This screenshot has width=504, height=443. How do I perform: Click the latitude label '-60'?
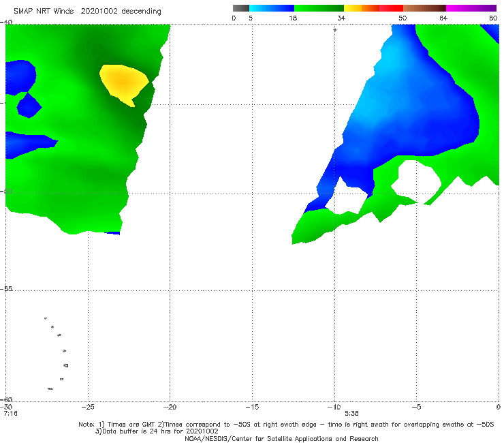pyautogui.click(x=6, y=399)
